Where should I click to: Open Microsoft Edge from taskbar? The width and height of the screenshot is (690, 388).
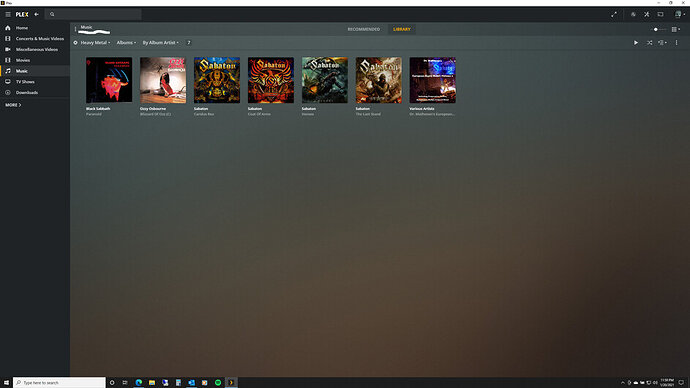139,383
